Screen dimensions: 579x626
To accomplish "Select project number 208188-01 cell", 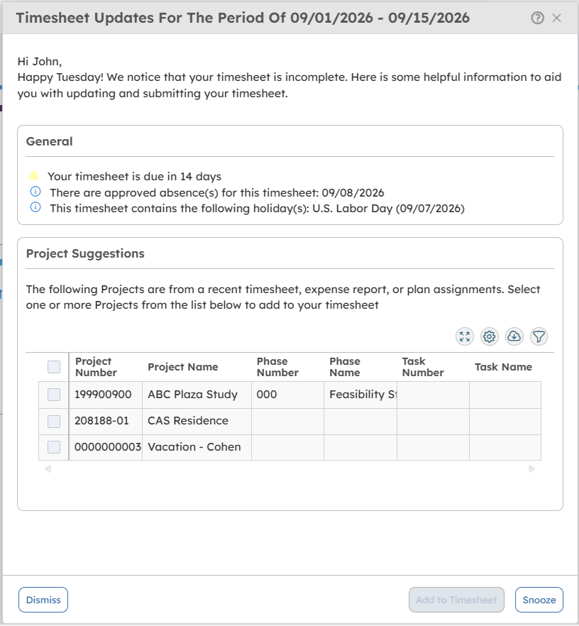I will (x=106, y=421).
